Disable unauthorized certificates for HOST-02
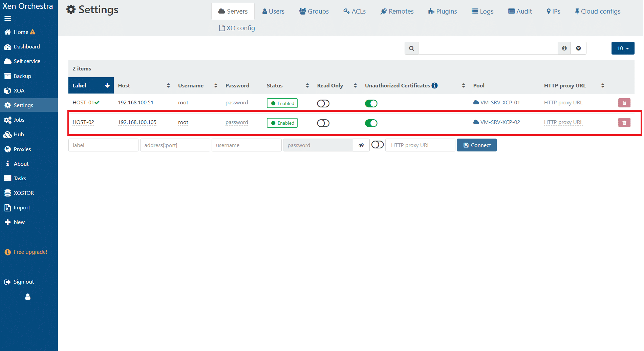The image size is (644, 351). point(371,123)
